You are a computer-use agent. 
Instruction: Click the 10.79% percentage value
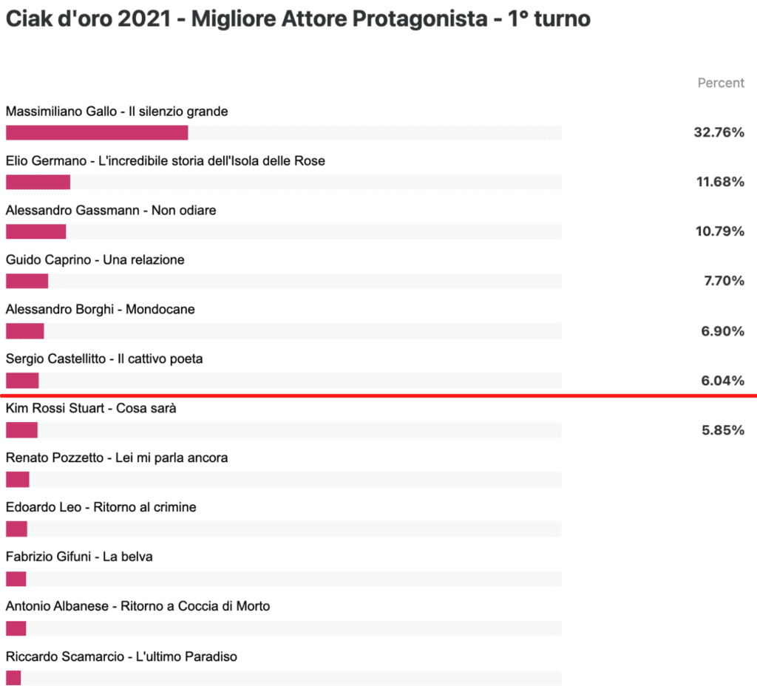coord(720,231)
